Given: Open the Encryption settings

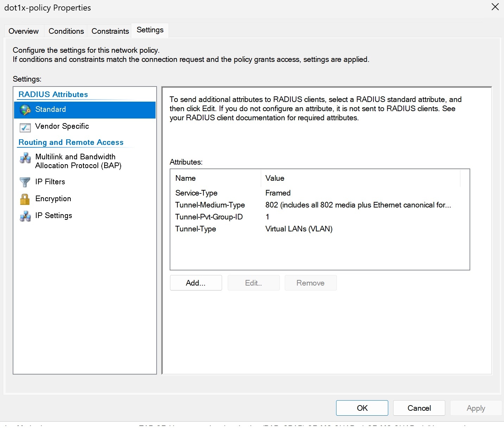Looking at the screenshot, I should 85,199.
